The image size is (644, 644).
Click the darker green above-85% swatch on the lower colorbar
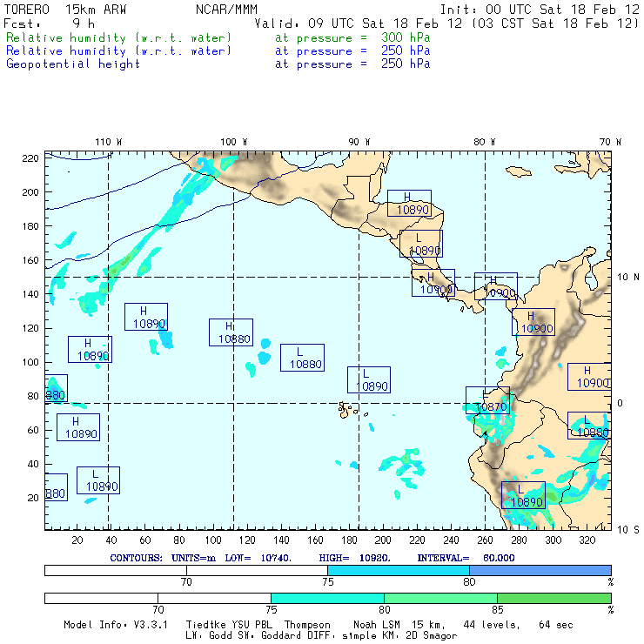click(x=554, y=598)
